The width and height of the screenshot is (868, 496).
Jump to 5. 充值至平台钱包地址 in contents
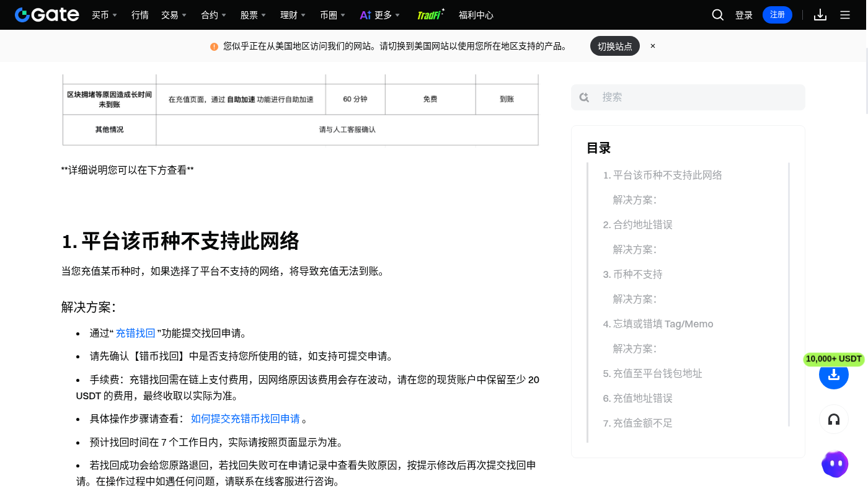coord(653,373)
